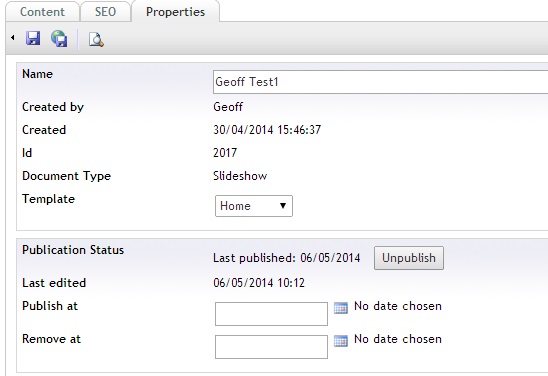Switch to the SEO tab
This screenshot has width=548, height=376.
[x=105, y=12]
